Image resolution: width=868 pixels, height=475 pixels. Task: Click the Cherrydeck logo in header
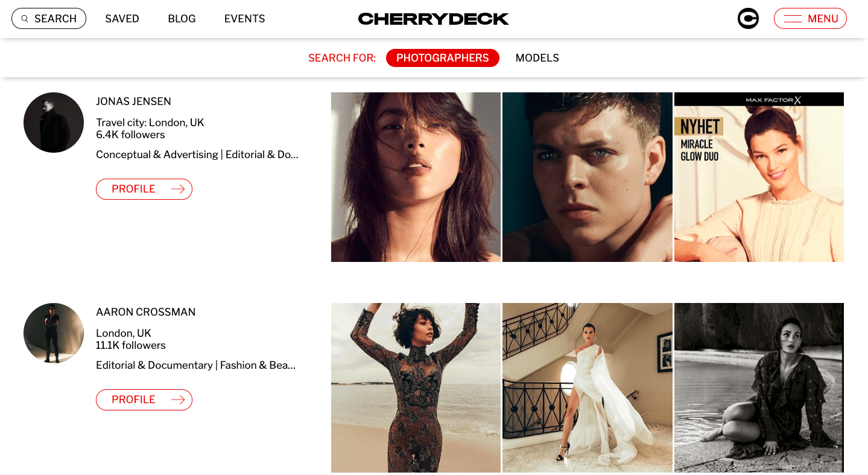click(433, 19)
